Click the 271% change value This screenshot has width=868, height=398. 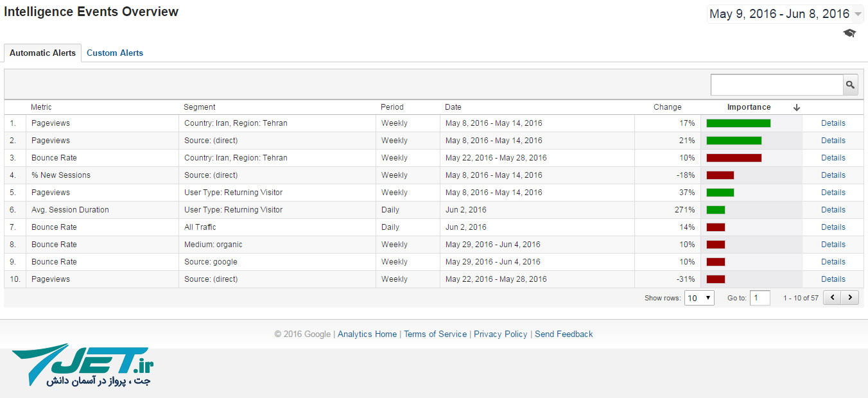(x=684, y=210)
